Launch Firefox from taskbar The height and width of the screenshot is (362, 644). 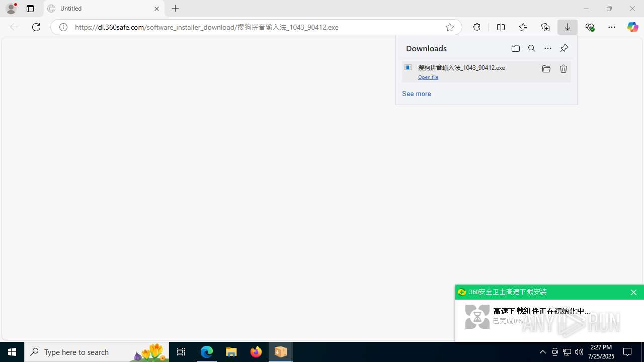click(256, 352)
